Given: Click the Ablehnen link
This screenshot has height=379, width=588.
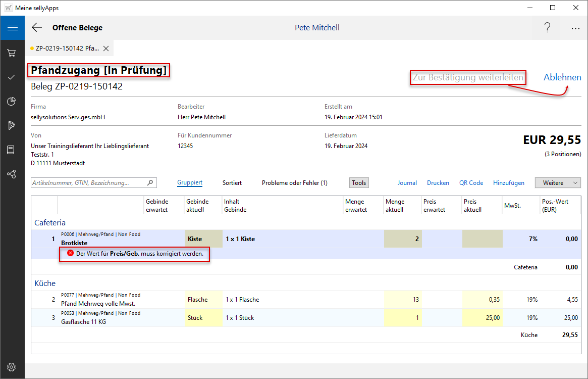Looking at the screenshot, I should tap(562, 77).
